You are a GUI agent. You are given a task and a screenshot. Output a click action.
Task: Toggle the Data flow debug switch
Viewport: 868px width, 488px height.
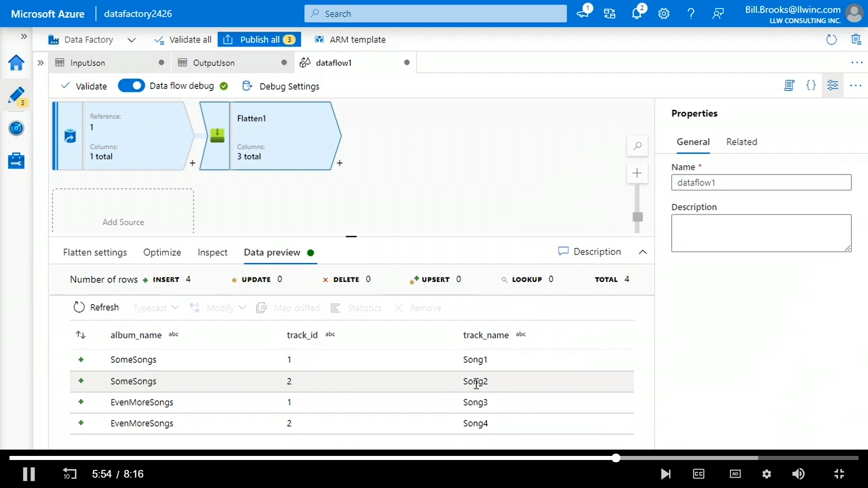(x=131, y=86)
